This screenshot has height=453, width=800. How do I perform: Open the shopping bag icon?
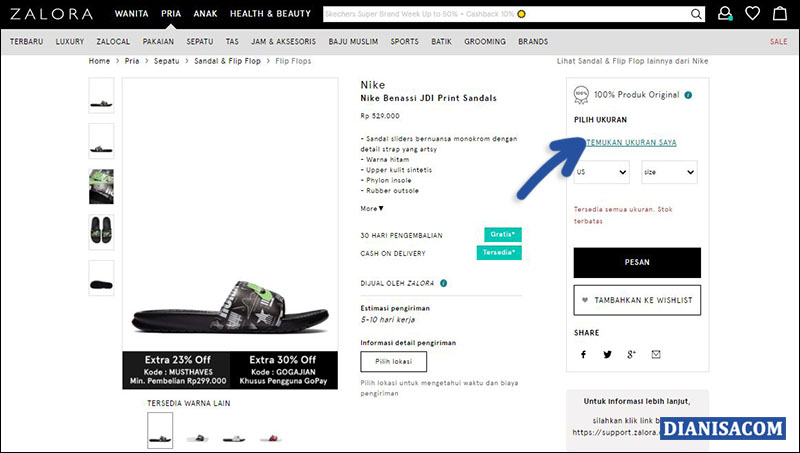(779, 14)
